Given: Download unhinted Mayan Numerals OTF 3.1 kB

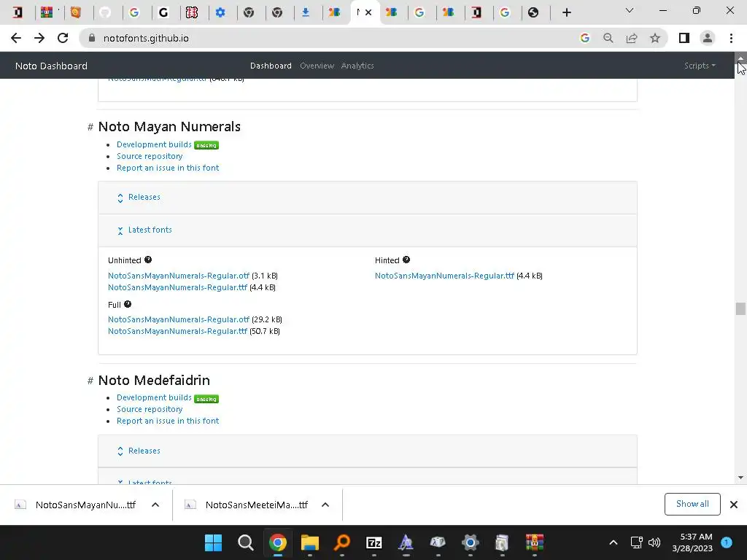Looking at the screenshot, I should pos(179,276).
